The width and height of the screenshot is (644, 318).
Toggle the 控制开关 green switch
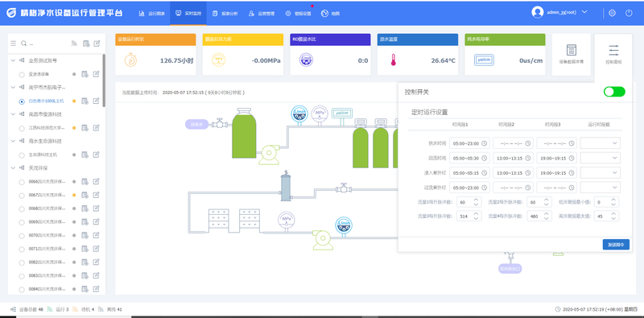(614, 92)
